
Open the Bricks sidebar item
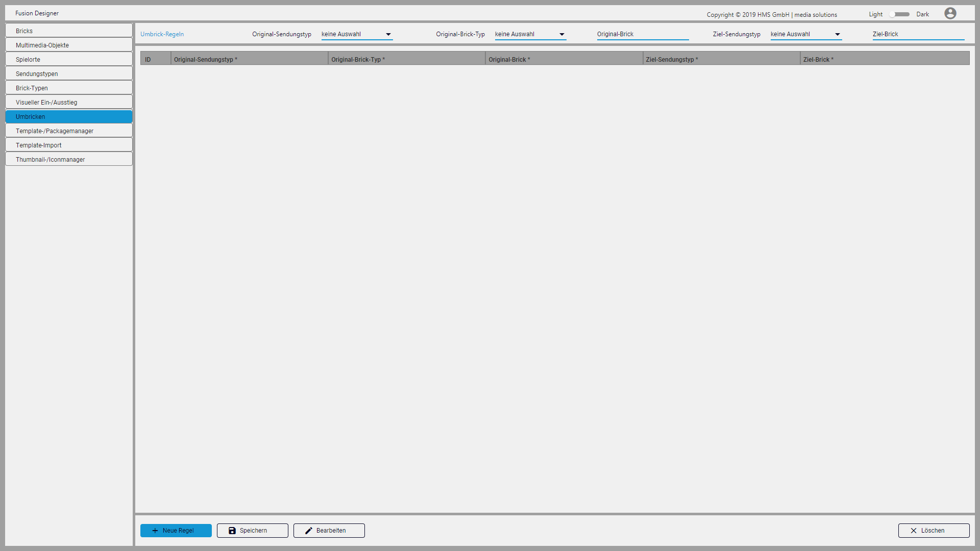(x=69, y=31)
